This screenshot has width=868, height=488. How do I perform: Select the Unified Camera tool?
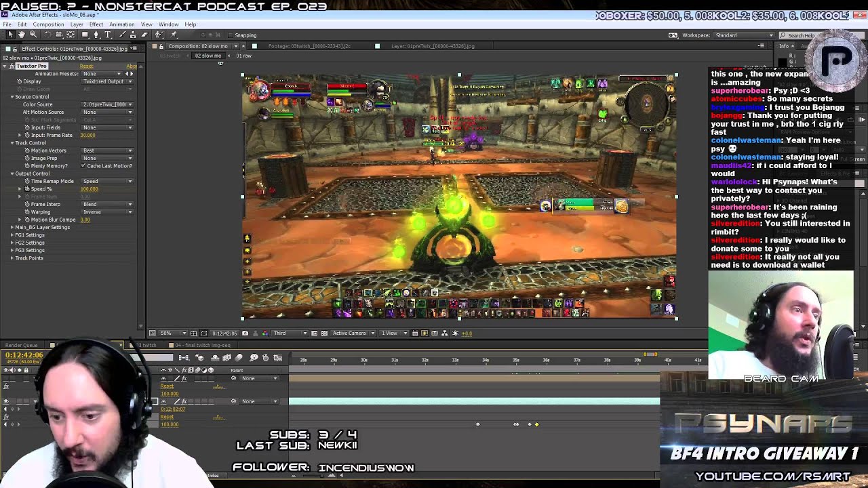pos(59,35)
